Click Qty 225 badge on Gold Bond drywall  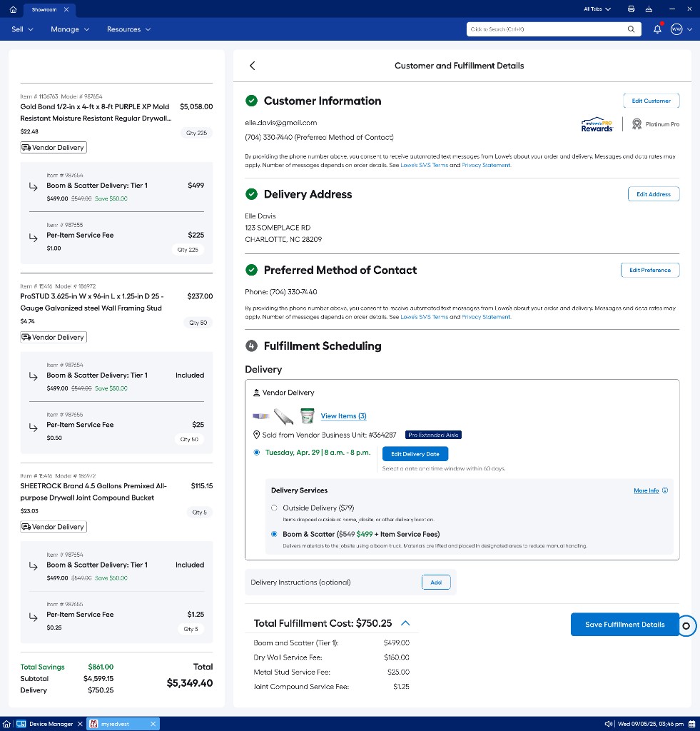click(x=197, y=133)
